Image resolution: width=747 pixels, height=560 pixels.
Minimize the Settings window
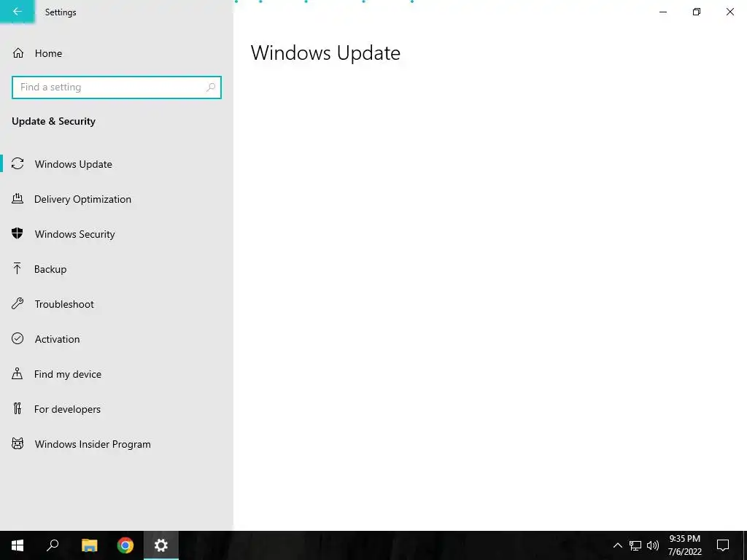pyautogui.click(x=662, y=12)
